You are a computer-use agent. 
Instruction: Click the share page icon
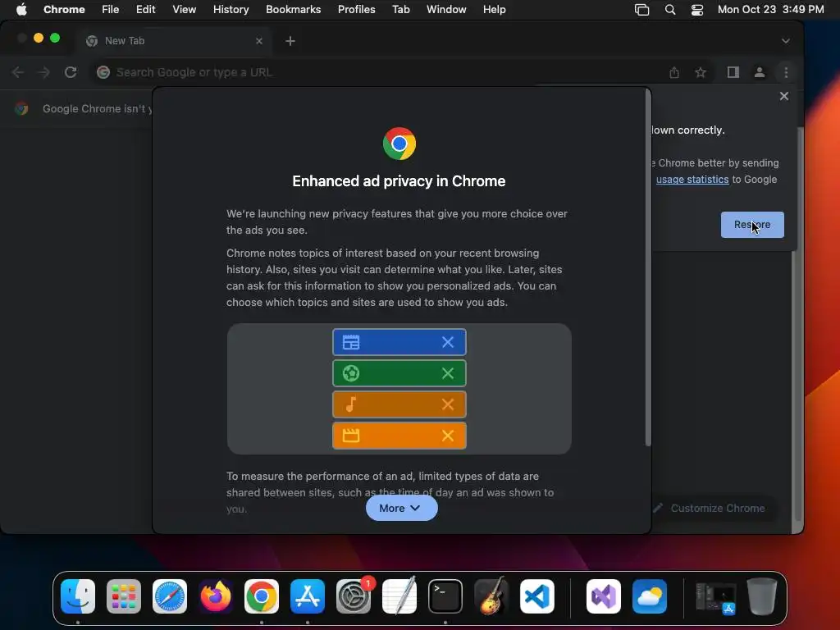click(x=674, y=72)
